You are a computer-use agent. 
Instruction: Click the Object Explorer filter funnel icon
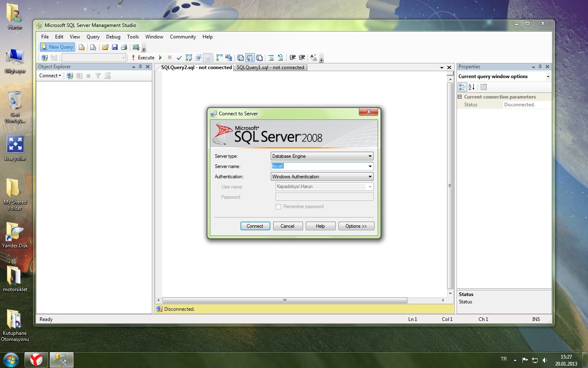point(98,76)
